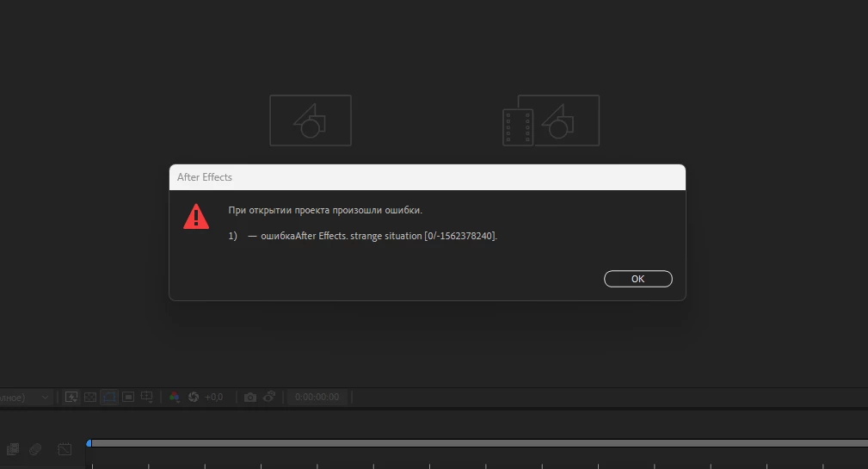Toggle the Motion Blur timeline switch
This screenshot has width=868, height=469.
click(x=35, y=449)
